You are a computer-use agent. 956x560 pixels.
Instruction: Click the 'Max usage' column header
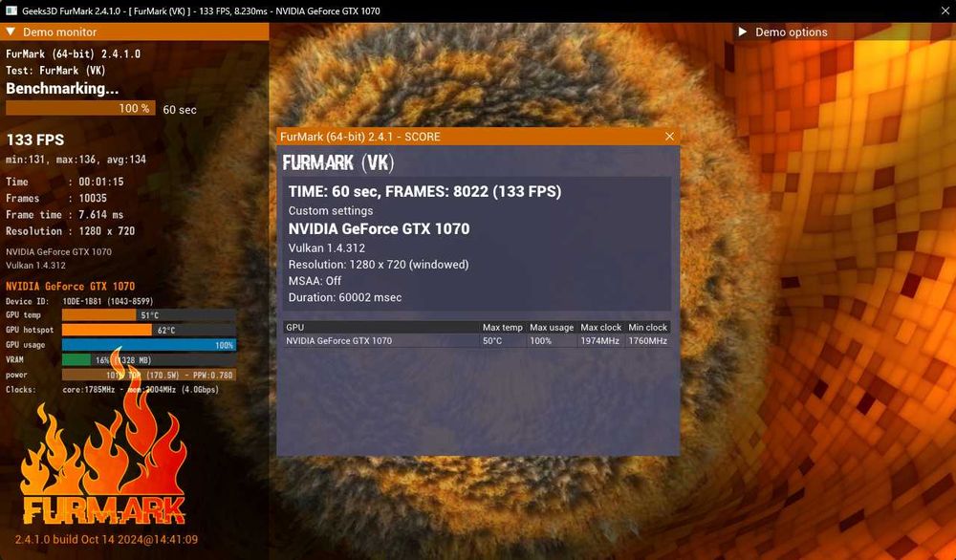552,327
